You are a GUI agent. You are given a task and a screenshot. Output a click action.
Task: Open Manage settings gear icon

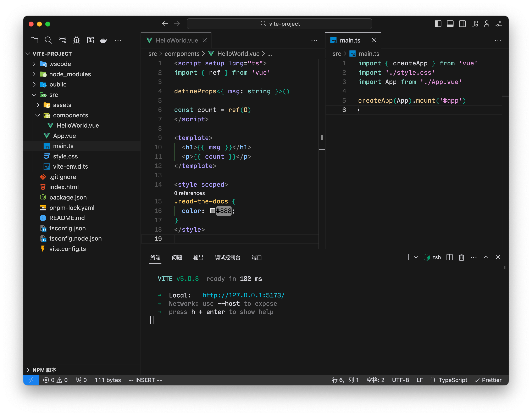point(499,24)
